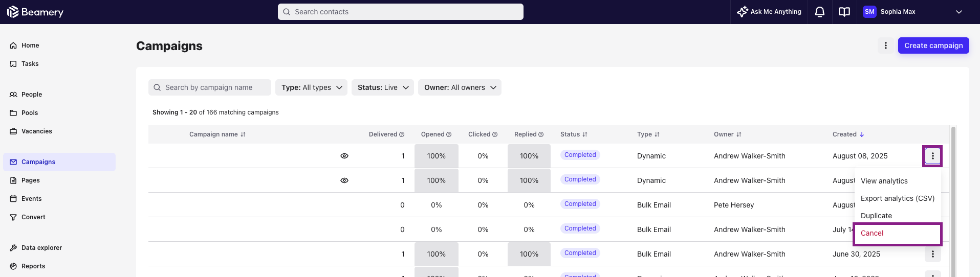Go to Home in sidebar
Image resolution: width=980 pixels, height=277 pixels.
click(x=59, y=45)
